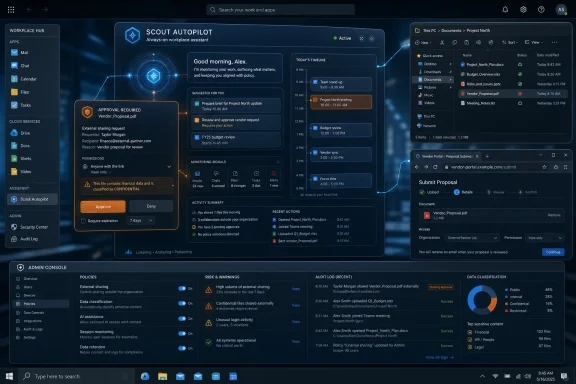Select Settings in the Admin Console menu
The height and width of the screenshot is (384, 576).
29,337
